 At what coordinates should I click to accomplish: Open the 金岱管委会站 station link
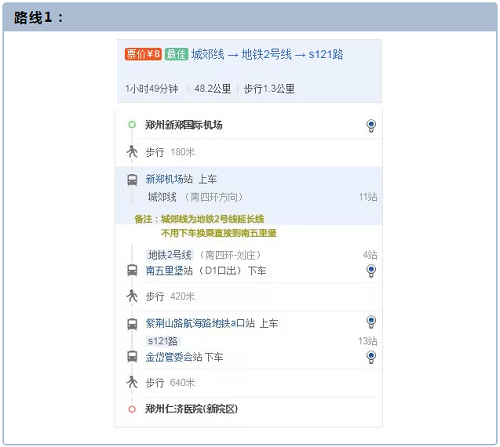coord(174,357)
